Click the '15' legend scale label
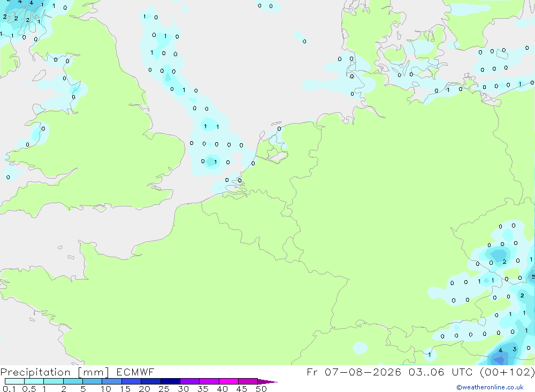535x392 pixels. (125, 389)
